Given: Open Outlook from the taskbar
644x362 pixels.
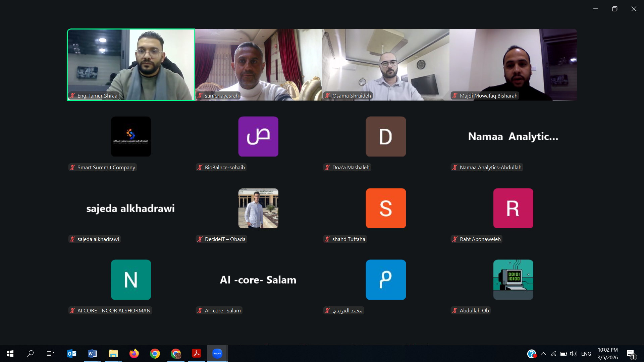Looking at the screenshot, I should [71, 353].
